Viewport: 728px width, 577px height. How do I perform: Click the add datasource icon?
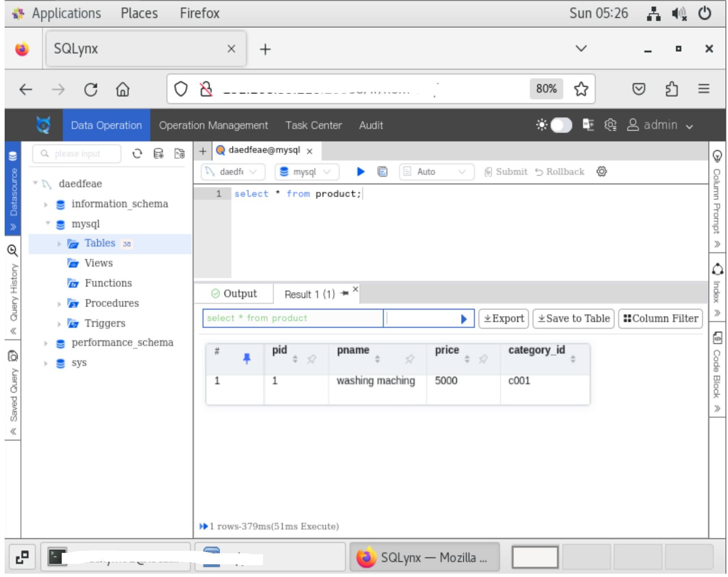tap(159, 154)
